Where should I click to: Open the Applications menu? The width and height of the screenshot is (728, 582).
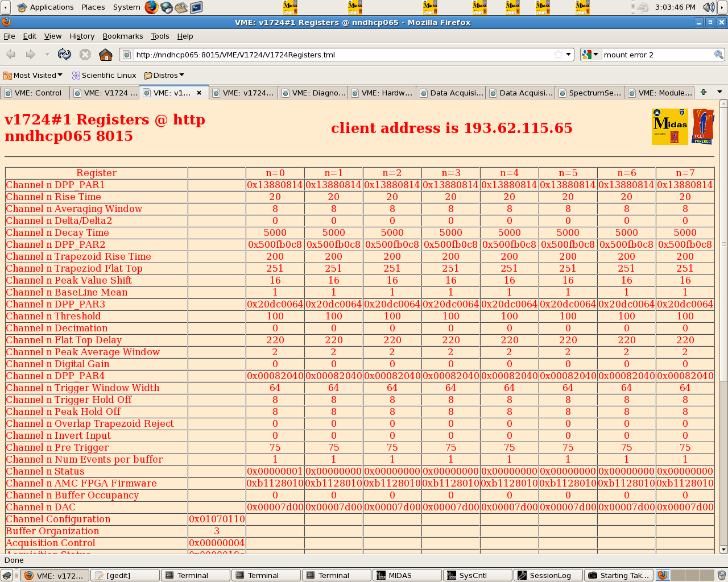click(46, 7)
